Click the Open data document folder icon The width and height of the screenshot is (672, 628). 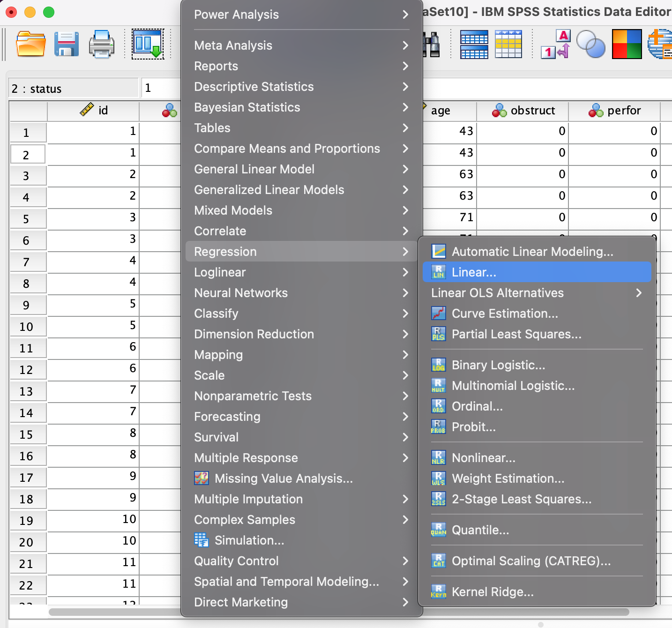click(x=30, y=45)
